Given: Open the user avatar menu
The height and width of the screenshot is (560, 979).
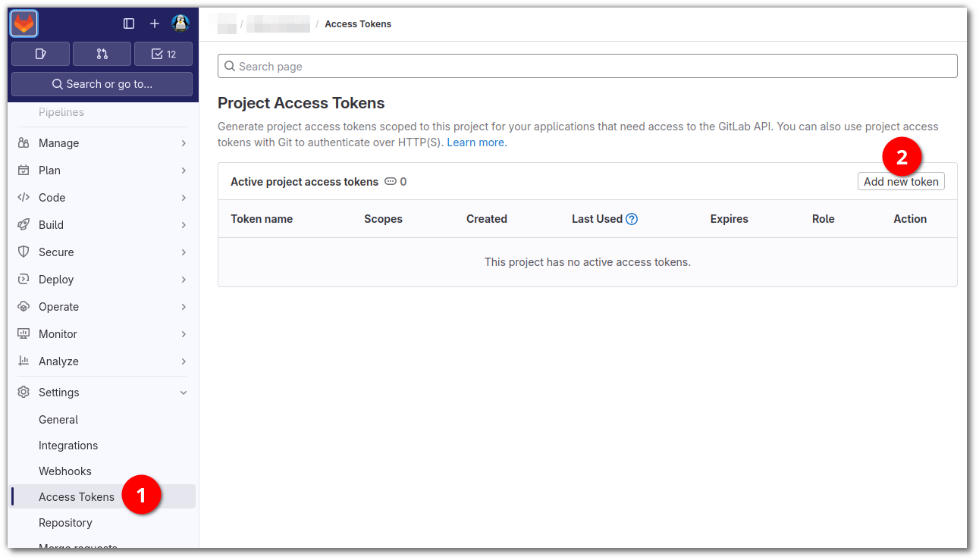Looking at the screenshot, I should tap(180, 23).
